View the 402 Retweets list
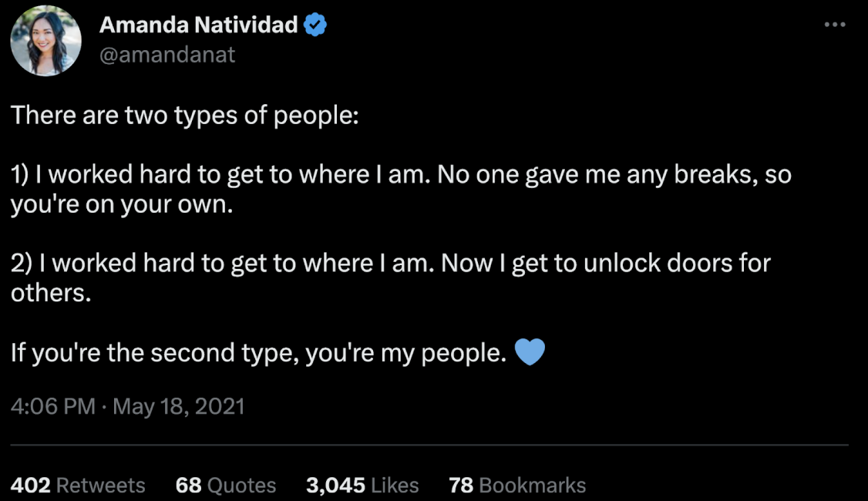The height and width of the screenshot is (501, 868). (x=78, y=485)
